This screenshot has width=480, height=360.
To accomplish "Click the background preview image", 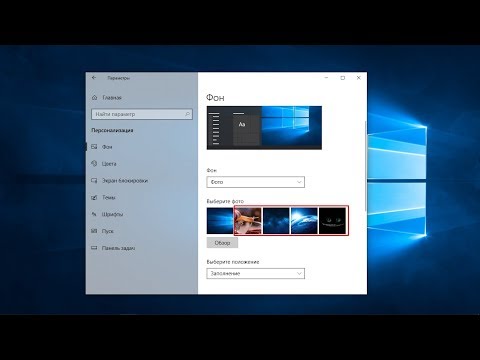I will click(264, 128).
